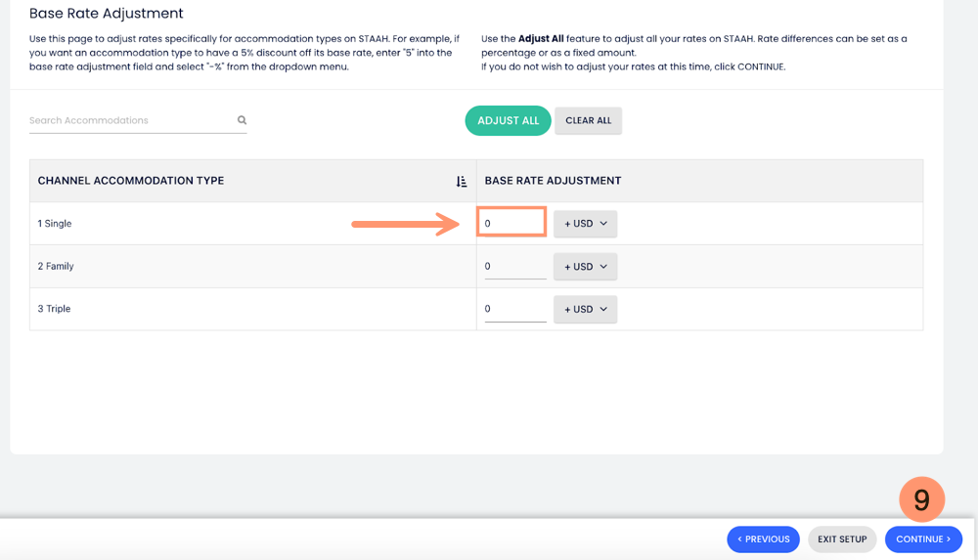This screenshot has width=978, height=560.
Task: Expand the + USD dropdown for 3 Triple
Action: (585, 309)
